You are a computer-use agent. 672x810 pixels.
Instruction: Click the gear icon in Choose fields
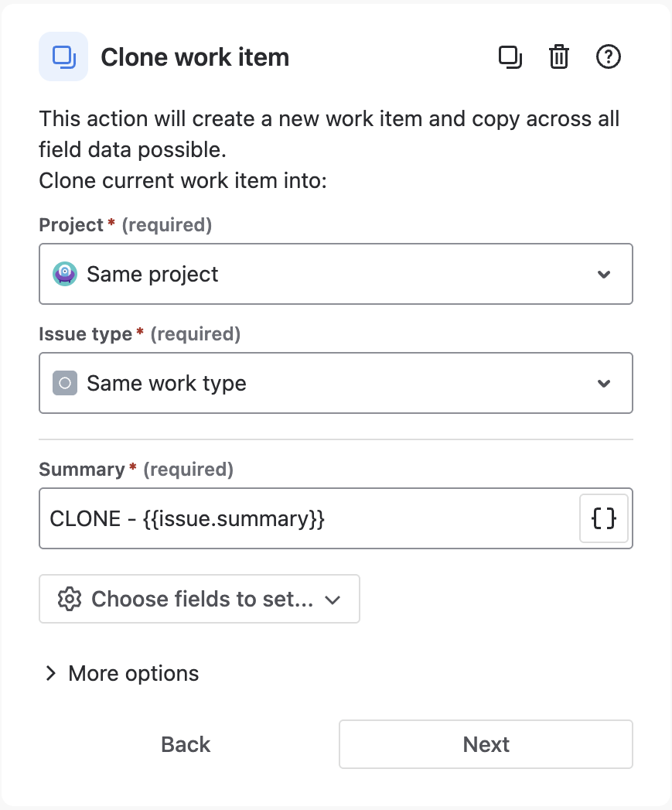pos(70,599)
